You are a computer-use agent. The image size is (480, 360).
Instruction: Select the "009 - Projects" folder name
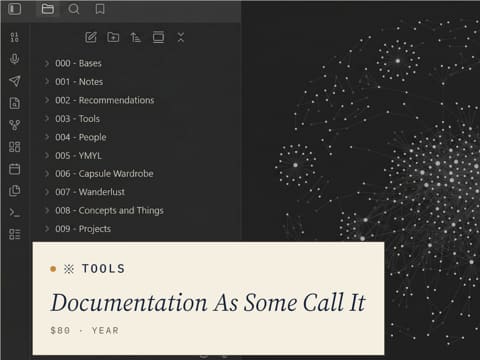click(x=83, y=229)
